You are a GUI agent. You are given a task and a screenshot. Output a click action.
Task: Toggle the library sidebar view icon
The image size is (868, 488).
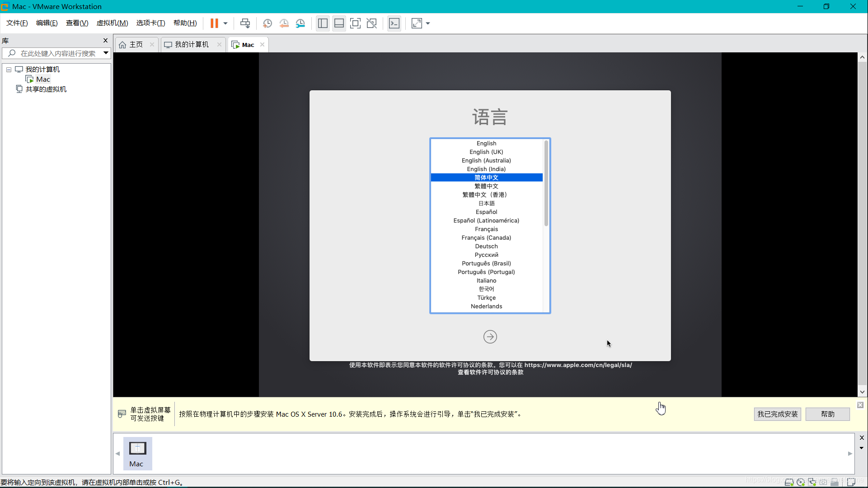coord(323,23)
